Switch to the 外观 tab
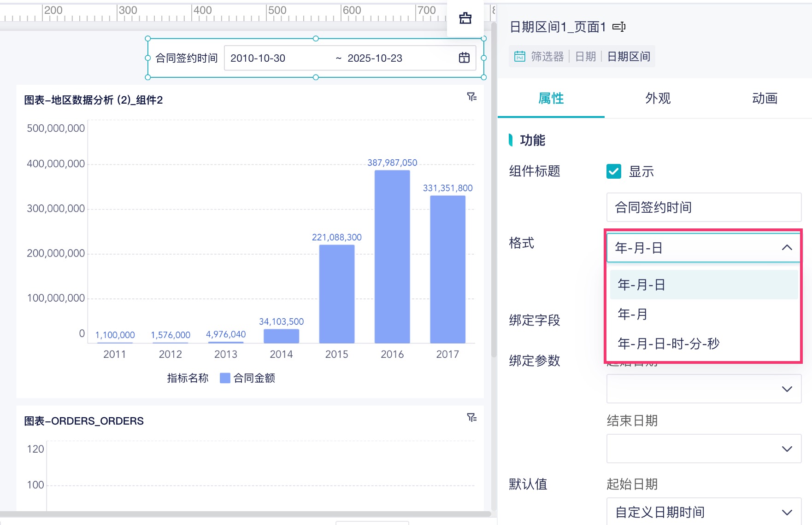Viewport: 812px width, 525px height. (x=658, y=98)
